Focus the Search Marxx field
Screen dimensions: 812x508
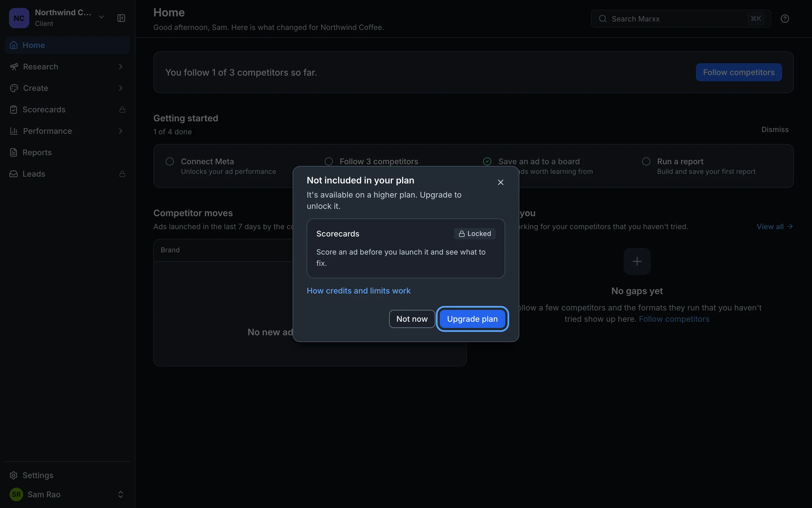pyautogui.click(x=681, y=19)
